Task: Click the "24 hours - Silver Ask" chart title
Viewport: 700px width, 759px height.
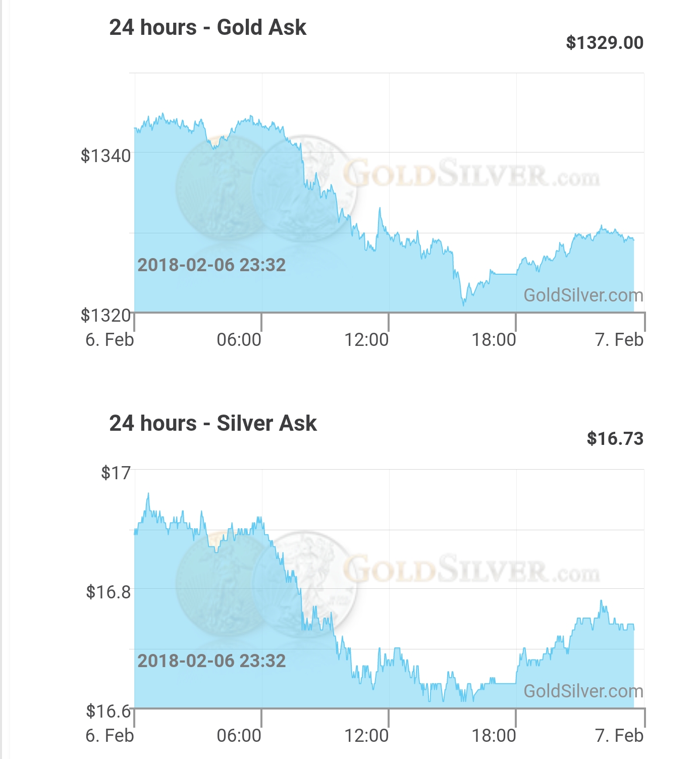Action: pos(212,423)
